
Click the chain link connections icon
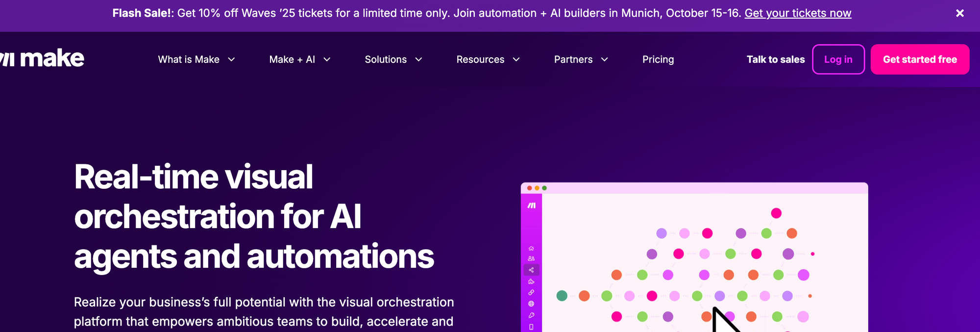coord(531,293)
